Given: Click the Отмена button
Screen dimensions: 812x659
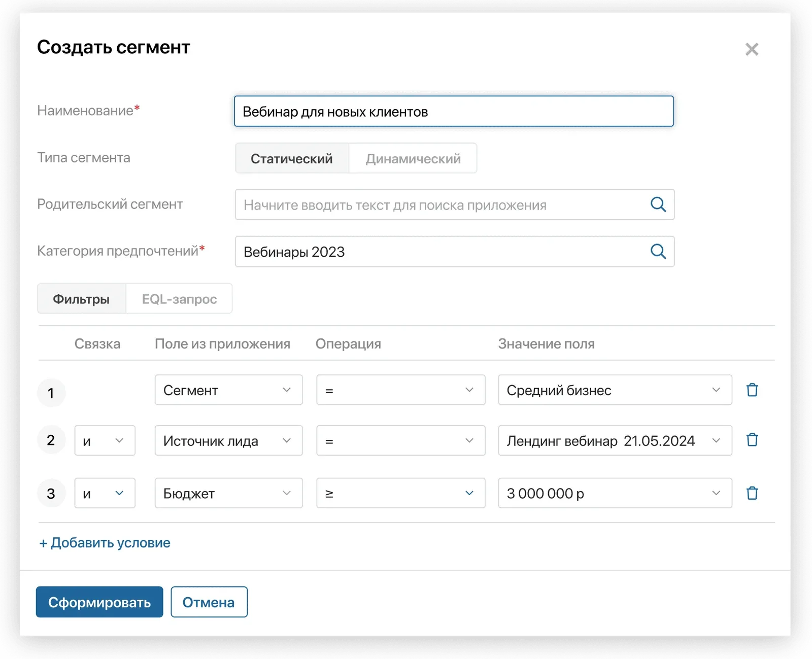Looking at the screenshot, I should coord(209,602).
